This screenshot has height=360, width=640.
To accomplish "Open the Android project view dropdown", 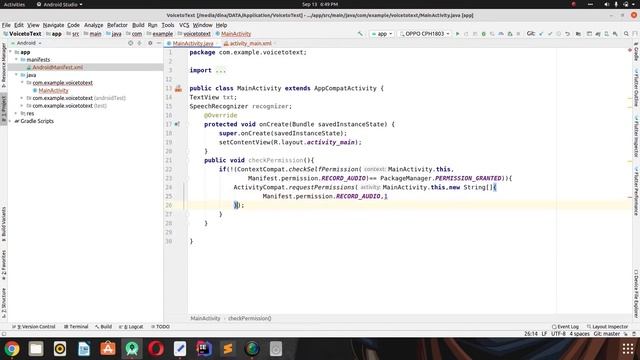I will point(27,43).
